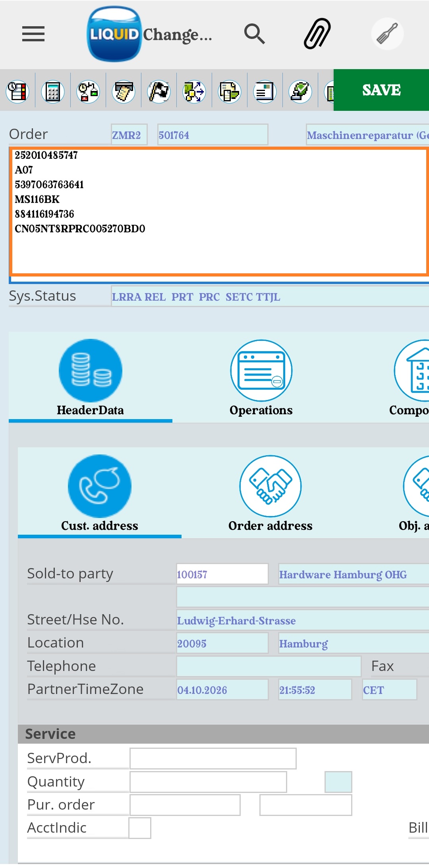
Task: Click the empty second name line field
Action: coord(303,597)
